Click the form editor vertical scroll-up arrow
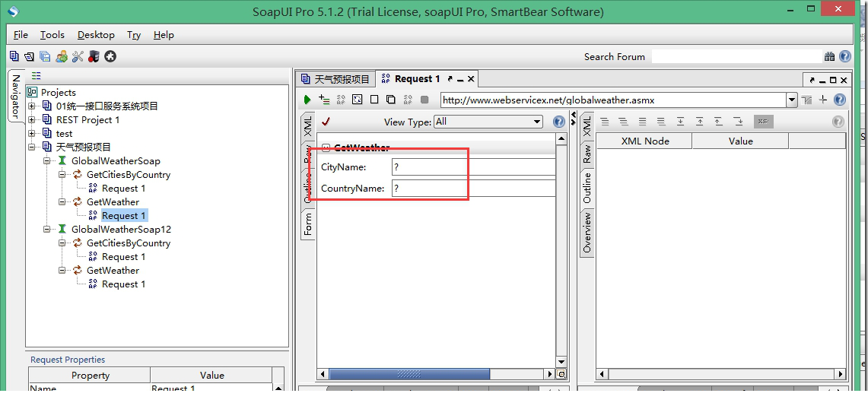 [x=561, y=139]
